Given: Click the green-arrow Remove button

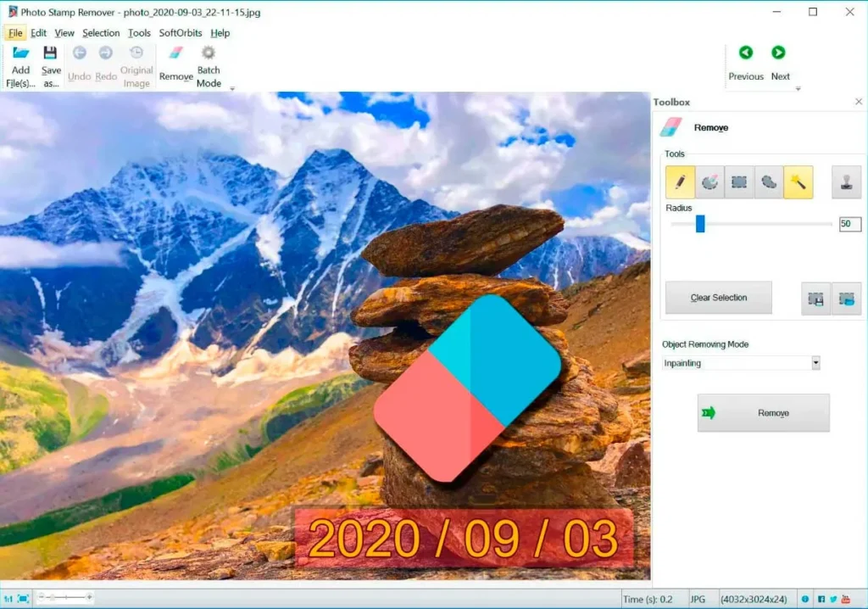Looking at the screenshot, I should [763, 413].
